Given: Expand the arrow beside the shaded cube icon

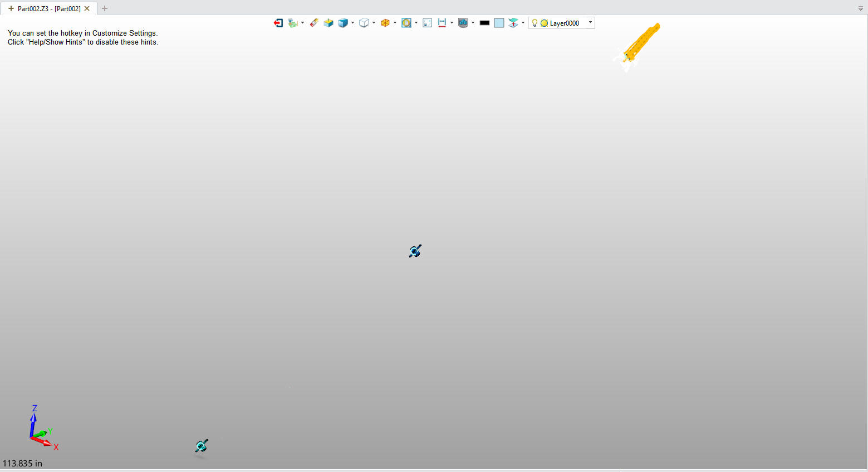Looking at the screenshot, I should pos(353,23).
